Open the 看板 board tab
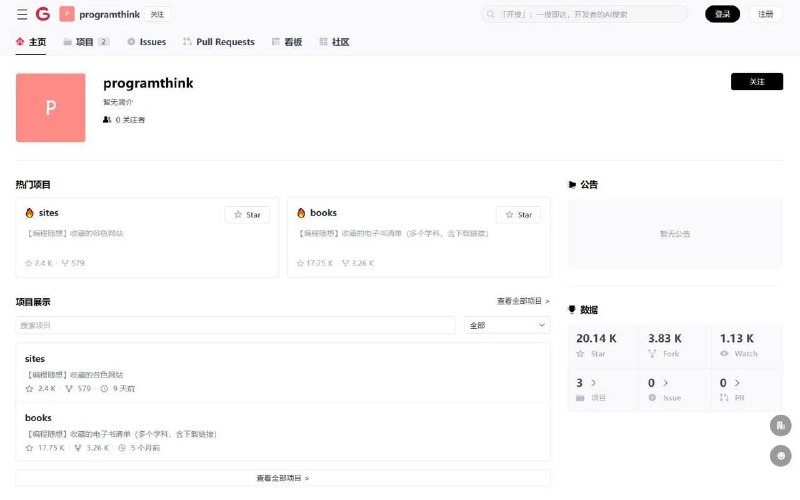Screen dimensions: 800x500 pyautogui.click(x=286, y=42)
